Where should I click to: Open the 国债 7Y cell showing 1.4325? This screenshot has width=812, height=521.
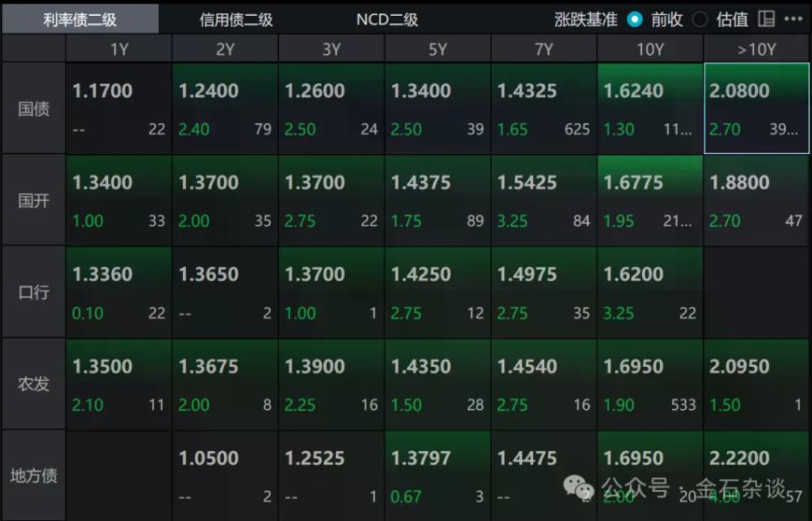click(544, 108)
